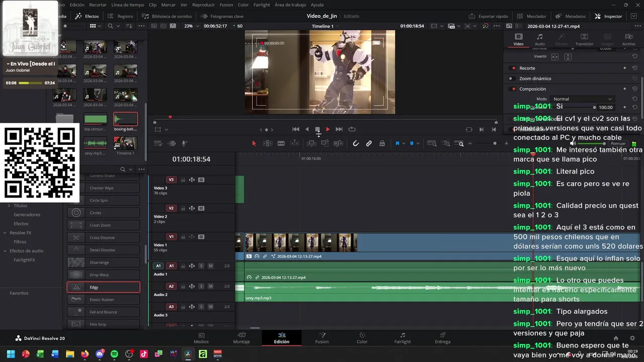This screenshot has height=362, width=644.
Task: Select the V1 destination control
Action: pyautogui.click(x=171, y=237)
